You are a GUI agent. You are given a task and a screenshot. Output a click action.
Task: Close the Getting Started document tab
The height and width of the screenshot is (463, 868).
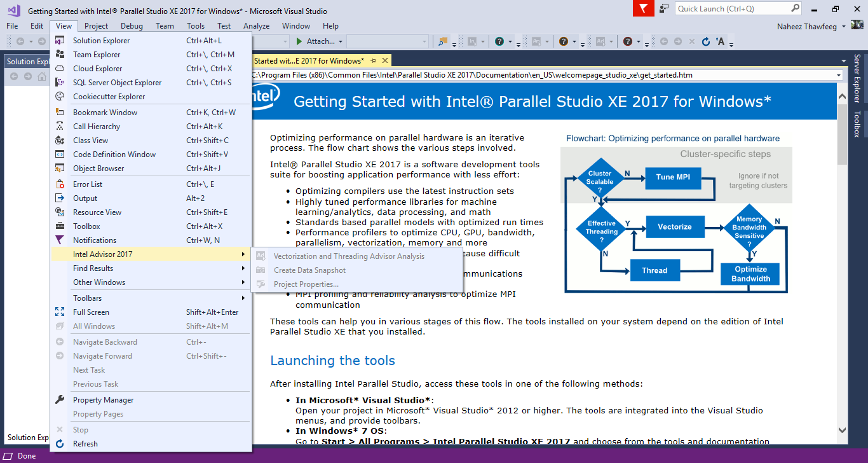point(384,60)
